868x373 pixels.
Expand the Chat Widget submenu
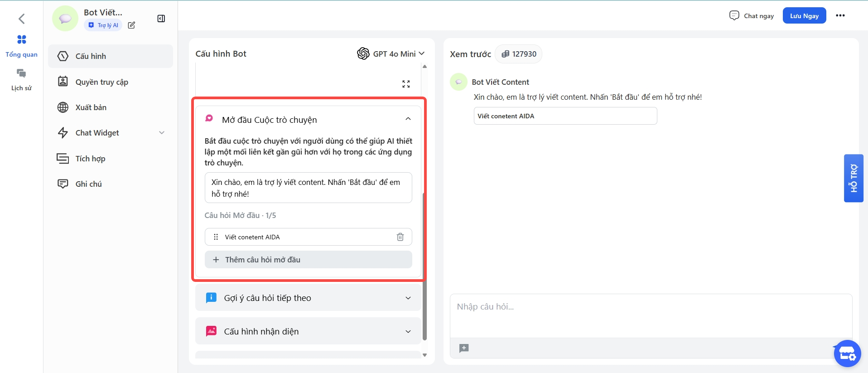(162, 133)
